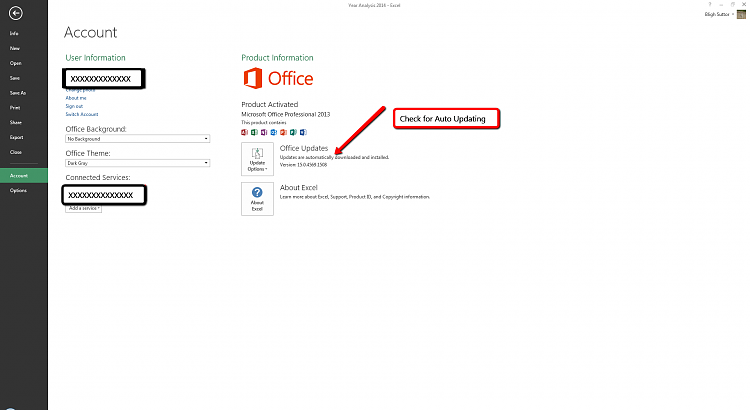
Task: Click the purple OneNote product icon
Action: tap(264, 132)
